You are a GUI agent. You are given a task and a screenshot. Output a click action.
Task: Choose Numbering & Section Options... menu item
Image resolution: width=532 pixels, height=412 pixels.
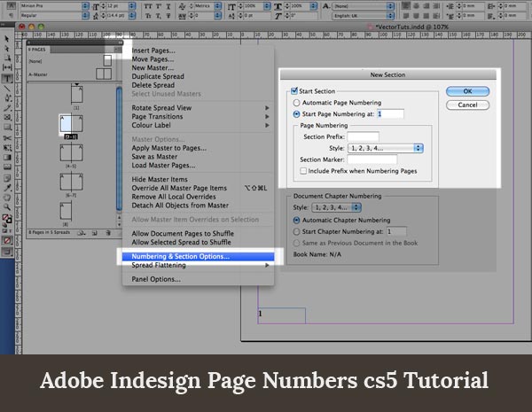pos(198,256)
